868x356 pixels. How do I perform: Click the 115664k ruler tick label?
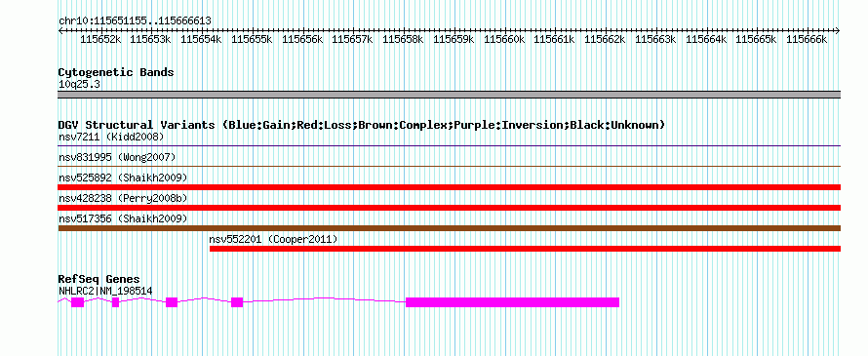(706, 39)
